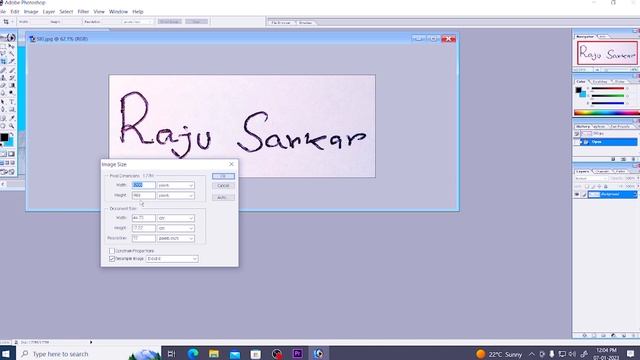Click the Navigator signature thumbnail
640x360 pixels.
point(607,53)
